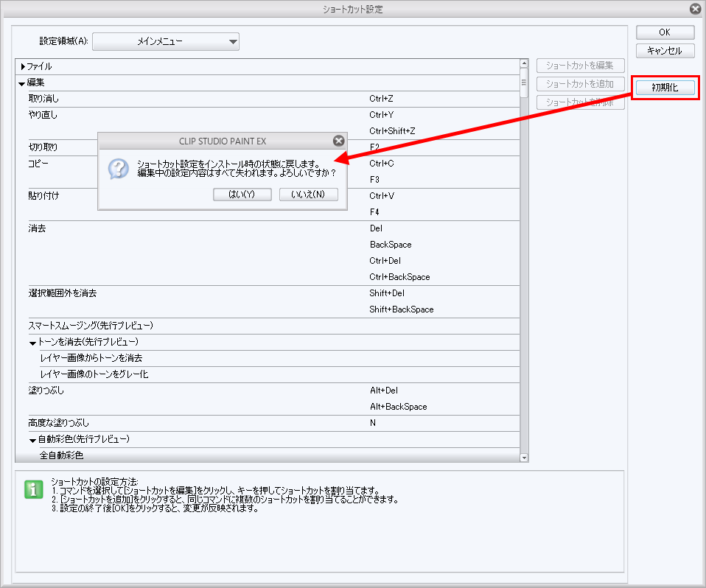Click the command list scrollbar thumb
The image size is (706, 588).
tap(524, 83)
